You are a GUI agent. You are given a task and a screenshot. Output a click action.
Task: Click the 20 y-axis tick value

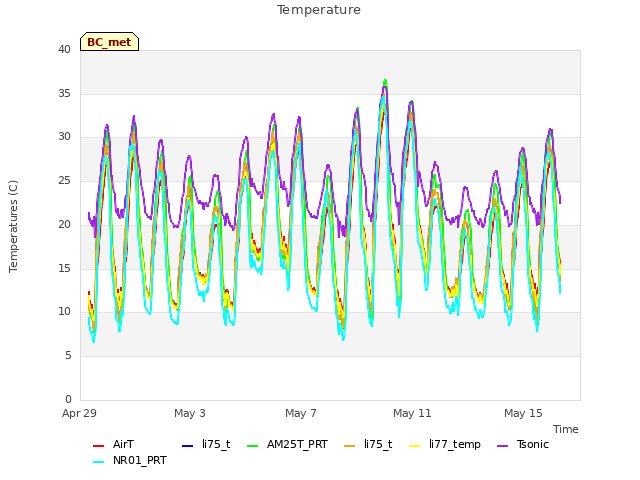(64, 224)
